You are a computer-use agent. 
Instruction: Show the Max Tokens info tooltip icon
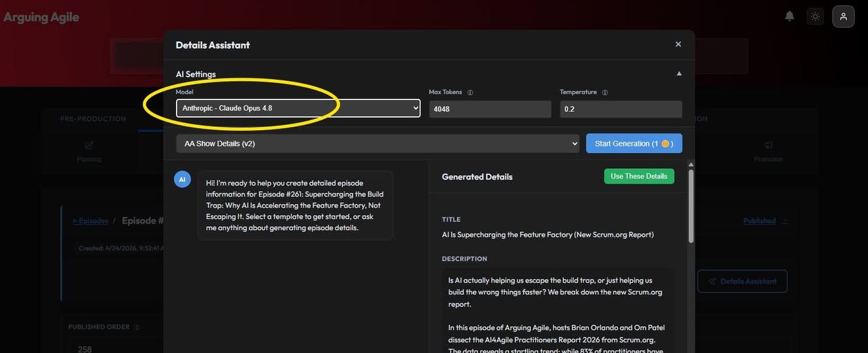[470, 93]
